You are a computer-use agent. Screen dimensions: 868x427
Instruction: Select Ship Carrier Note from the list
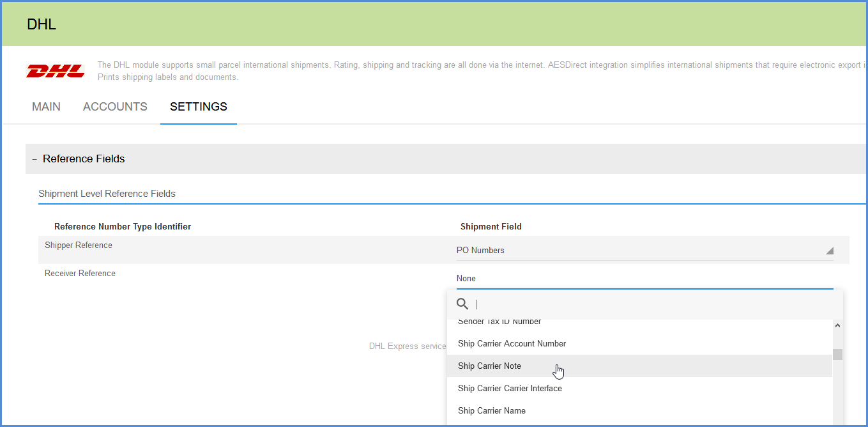[x=490, y=366]
